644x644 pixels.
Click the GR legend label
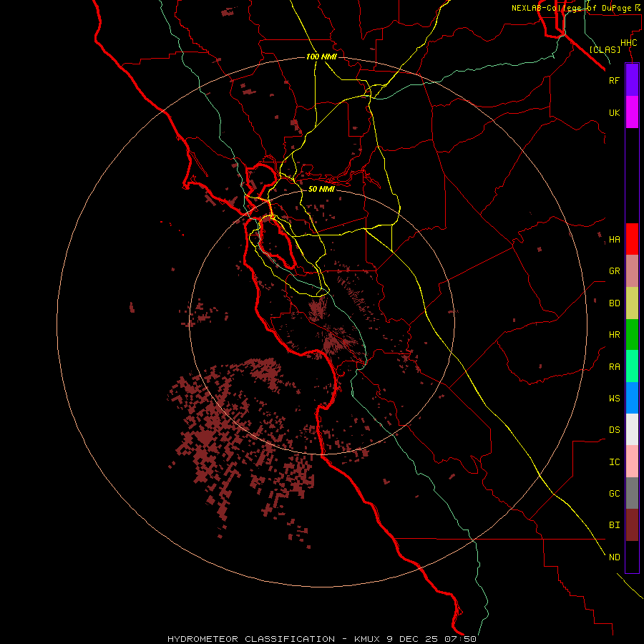point(614,271)
